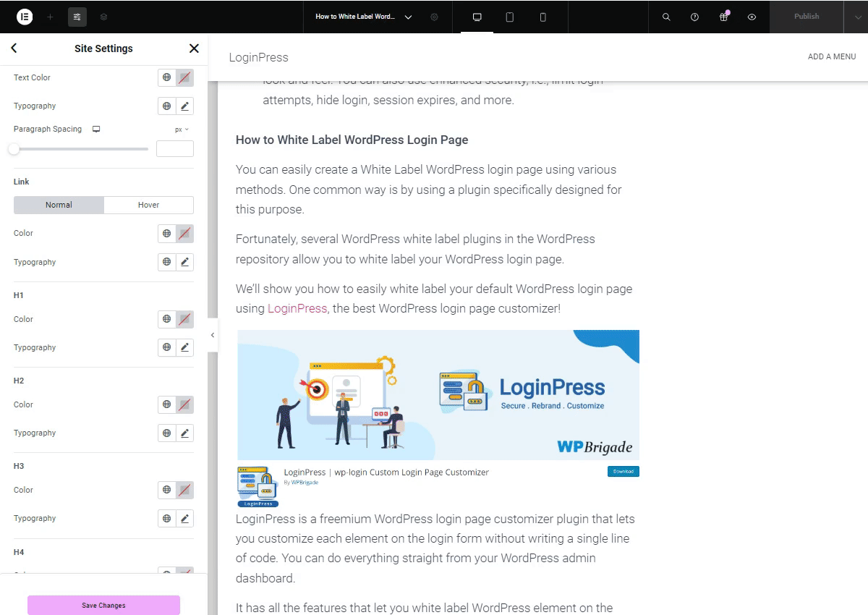The height and width of the screenshot is (615, 868).
Task: Edit body Typography with the pencil icon
Action: [x=185, y=106]
